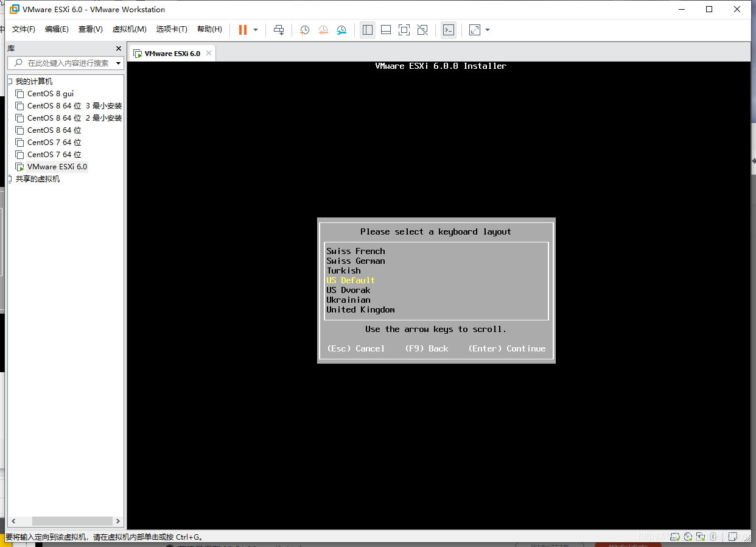
Task: Open the 选项卡(T) menu
Action: 172,29
